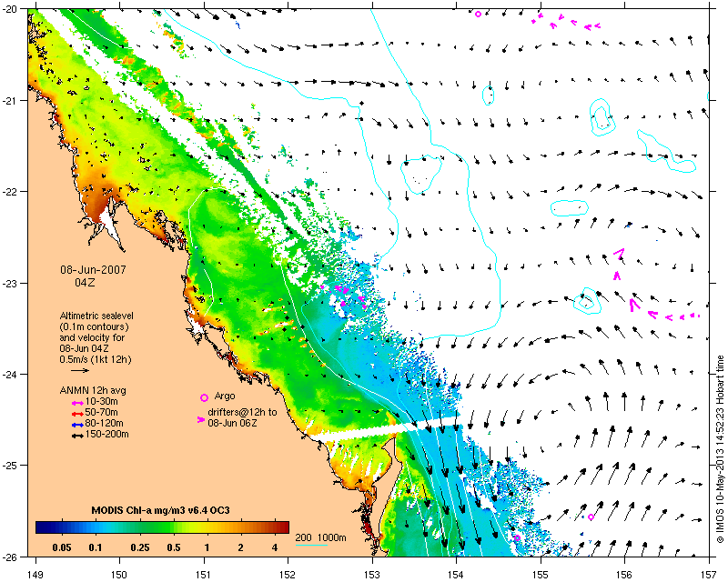This screenshot has height=582, width=728.
Task: Click the red 50-70m arrow icon
Action: (x=77, y=414)
